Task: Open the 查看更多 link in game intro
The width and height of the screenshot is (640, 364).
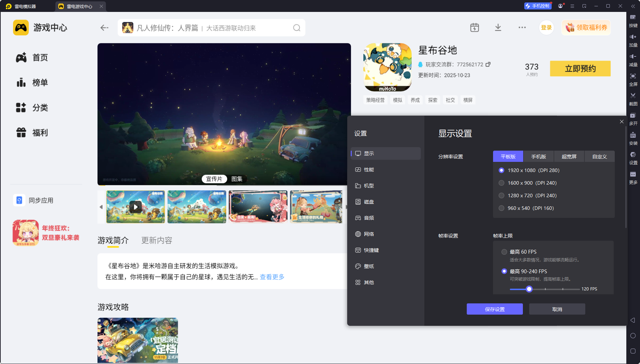Action: click(272, 277)
